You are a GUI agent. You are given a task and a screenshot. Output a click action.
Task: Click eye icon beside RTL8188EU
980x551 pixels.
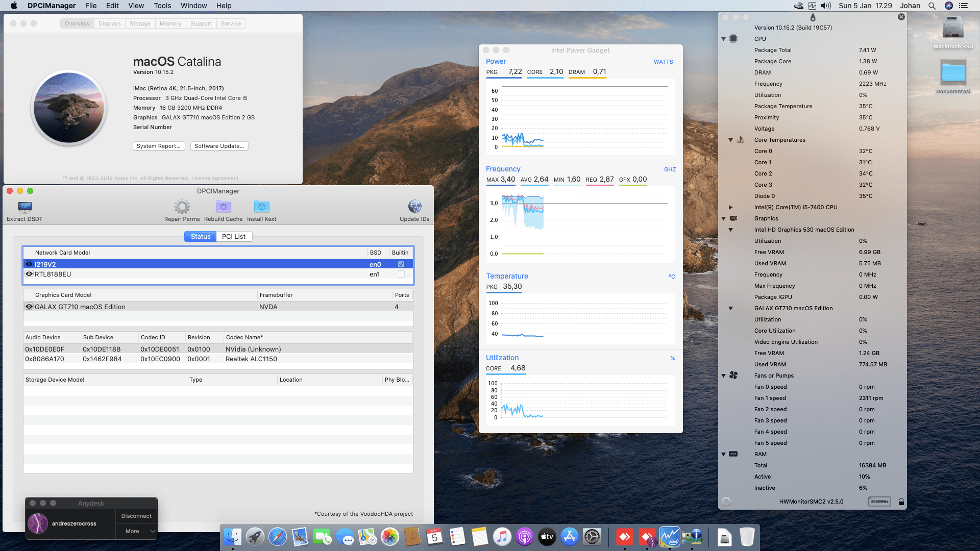pos(29,274)
